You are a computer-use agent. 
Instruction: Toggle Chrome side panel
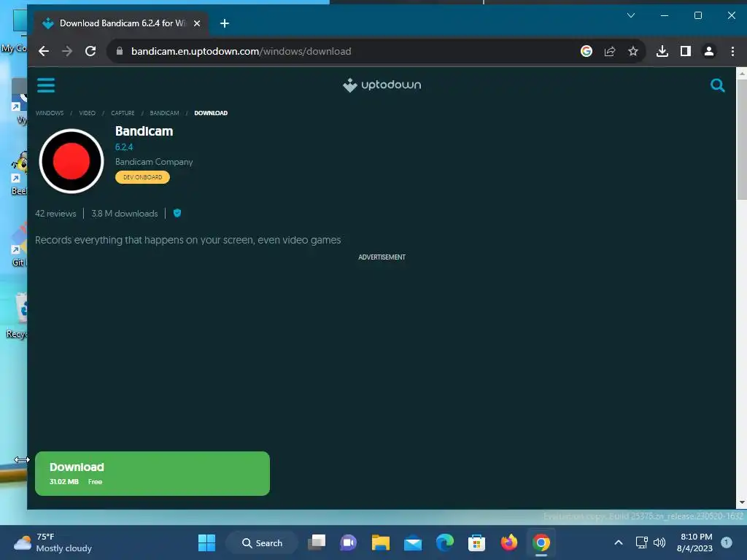point(686,52)
